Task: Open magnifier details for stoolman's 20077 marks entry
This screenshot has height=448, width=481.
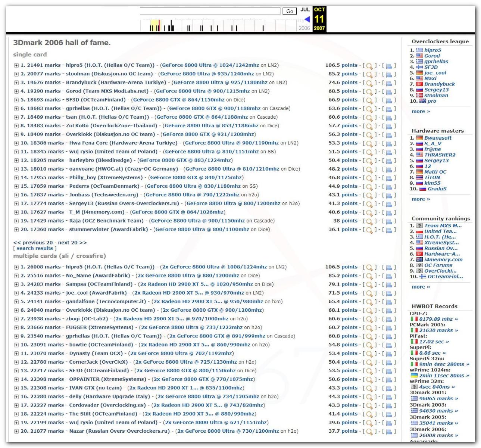Action: pos(369,74)
